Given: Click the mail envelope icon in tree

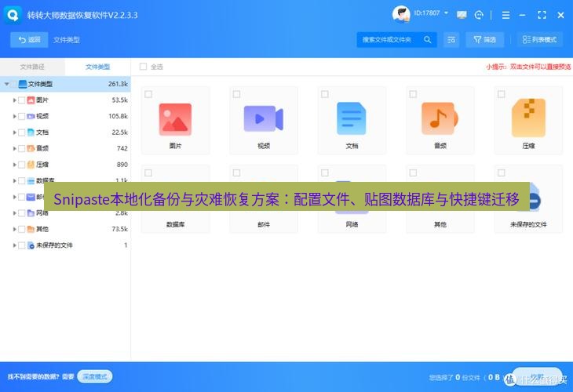Looking at the screenshot, I should (31, 197).
